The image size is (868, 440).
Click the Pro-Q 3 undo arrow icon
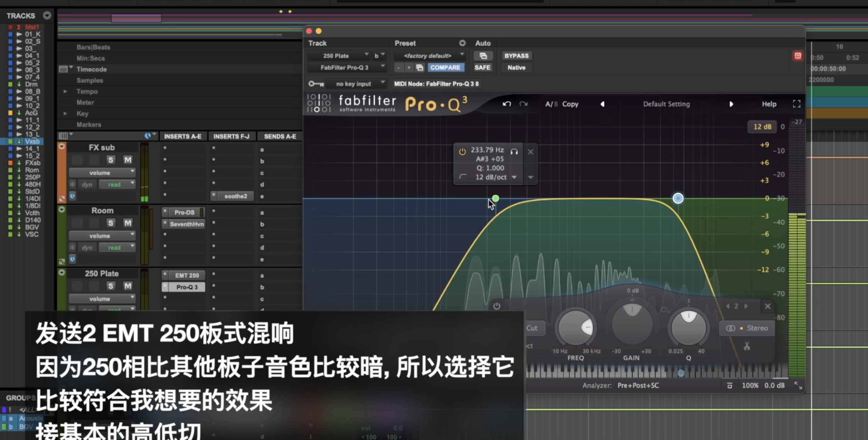click(x=507, y=104)
